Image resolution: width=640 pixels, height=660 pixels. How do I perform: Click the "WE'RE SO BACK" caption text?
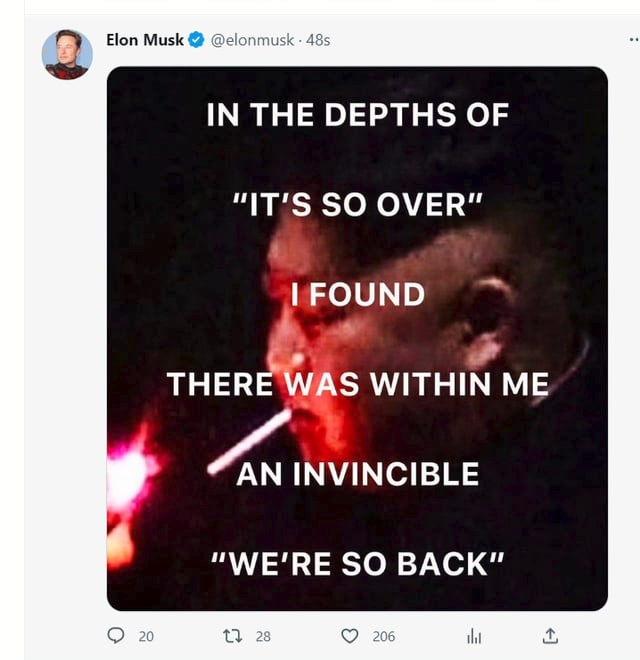pos(357,564)
